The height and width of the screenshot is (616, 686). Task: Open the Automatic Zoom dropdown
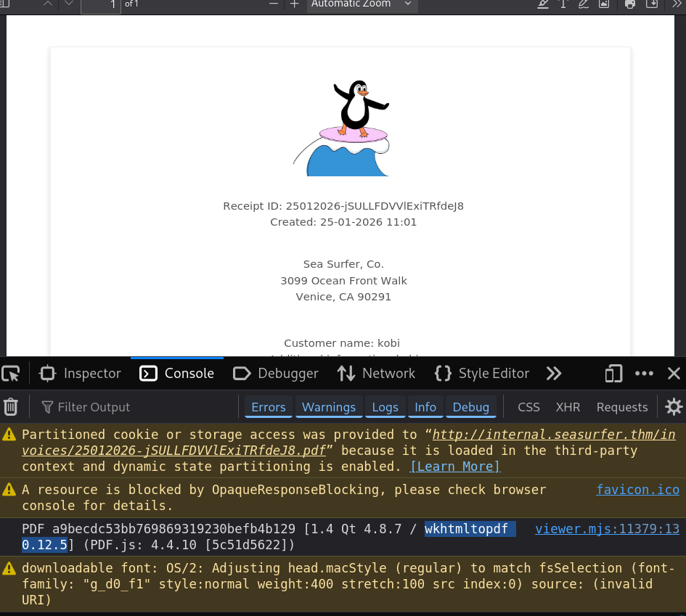click(361, 4)
